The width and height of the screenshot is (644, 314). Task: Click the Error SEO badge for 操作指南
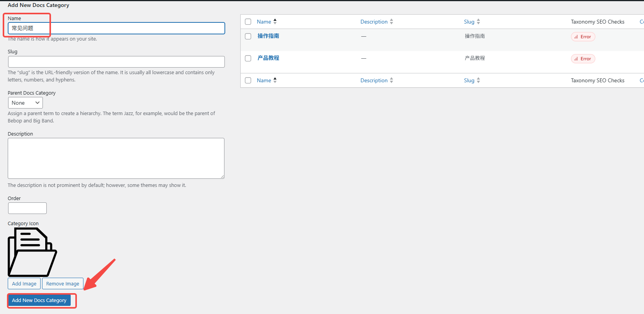click(x=583, y=37)
